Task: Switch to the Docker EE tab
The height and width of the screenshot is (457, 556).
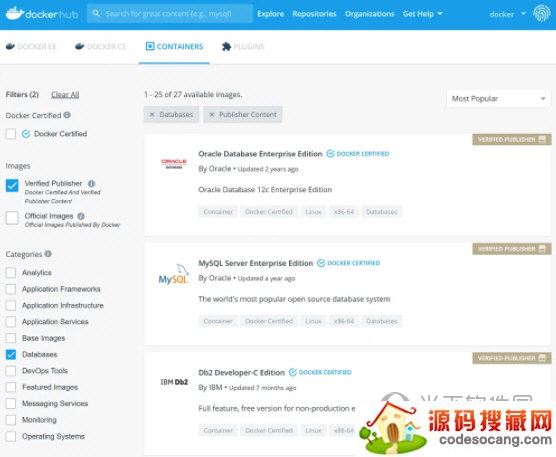Action: tap(31, 46)
